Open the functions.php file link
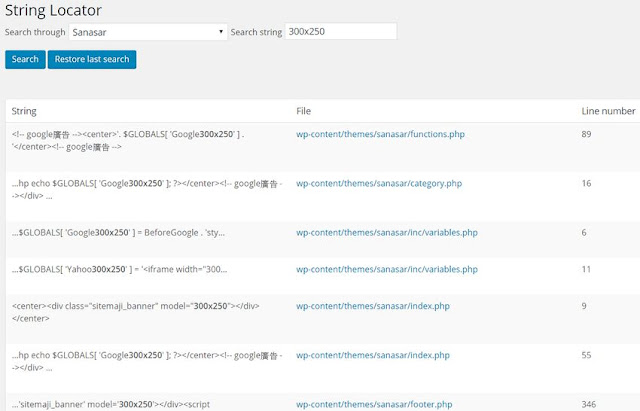The height and width of the screenshot is (411, 640). coord(380,134)
